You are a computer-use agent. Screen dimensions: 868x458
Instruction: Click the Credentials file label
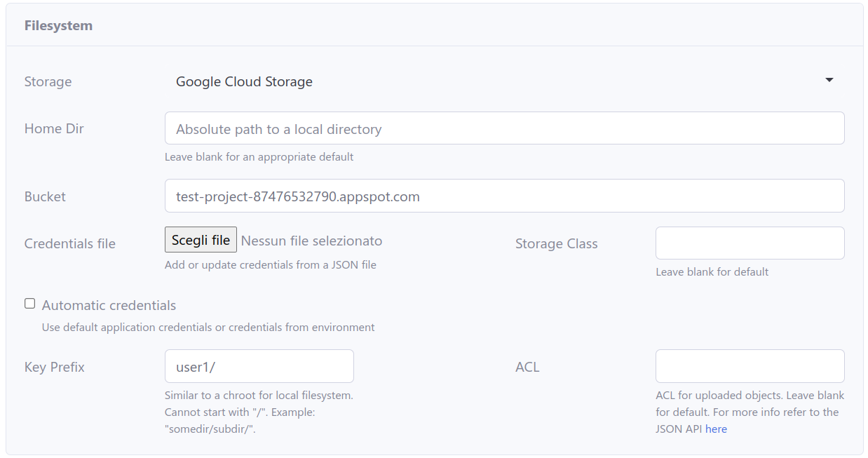(69, 243)
